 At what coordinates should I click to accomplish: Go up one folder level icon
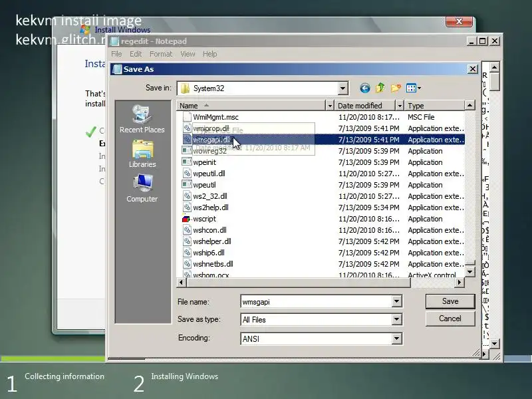[x=380, y=88]
